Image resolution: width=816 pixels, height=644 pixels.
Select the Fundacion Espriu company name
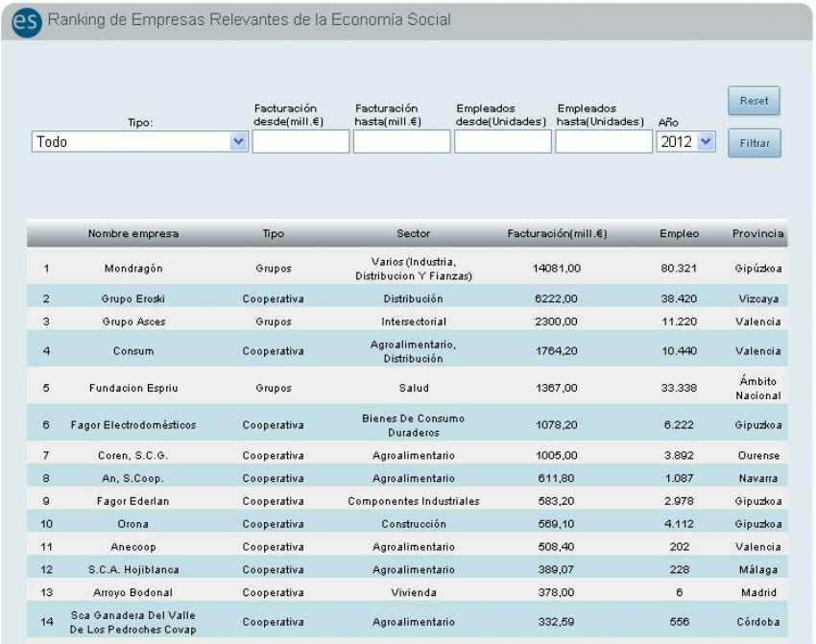click(x=133, y=388)
